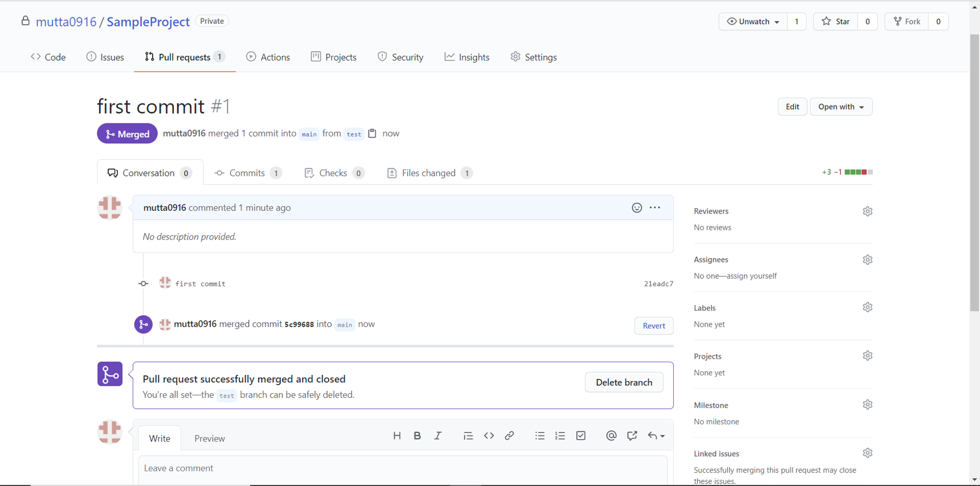
Task: Apply italic text formatting
Action: pos(437,436)
